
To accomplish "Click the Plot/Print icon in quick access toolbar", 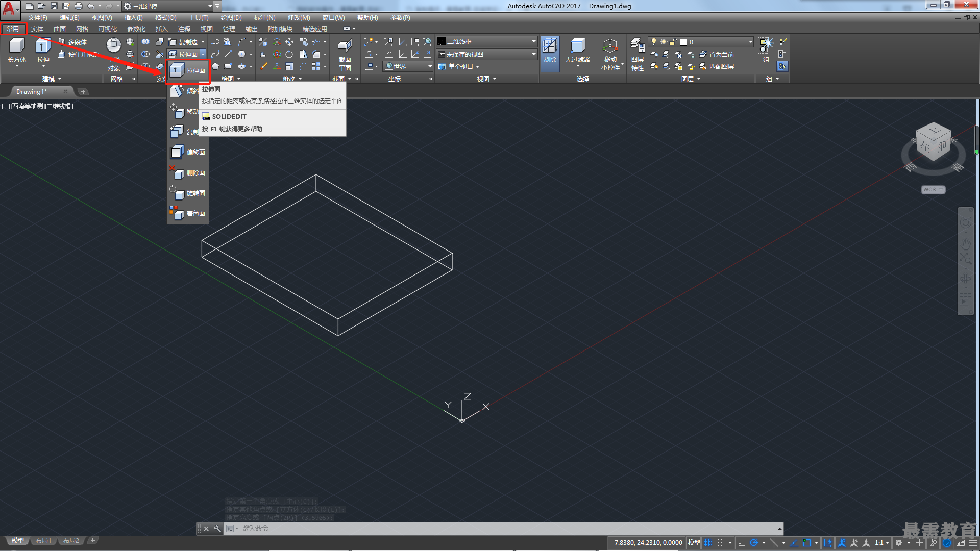I will 79,6.
